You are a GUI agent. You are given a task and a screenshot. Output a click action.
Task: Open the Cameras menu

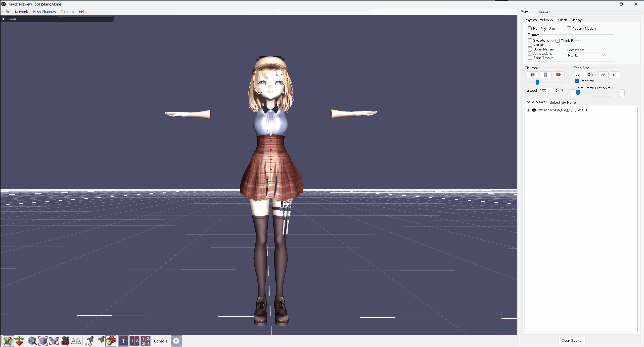(x=67, y=12)
